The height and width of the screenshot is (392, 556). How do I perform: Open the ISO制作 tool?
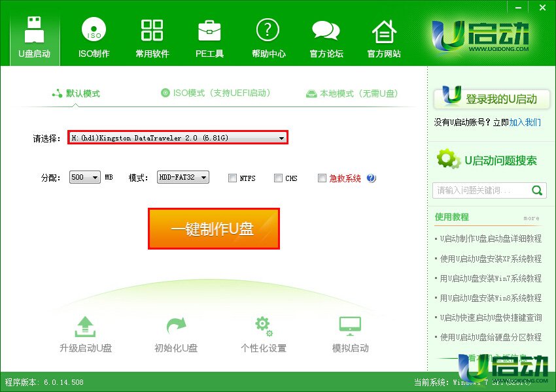tap(94, 37)
